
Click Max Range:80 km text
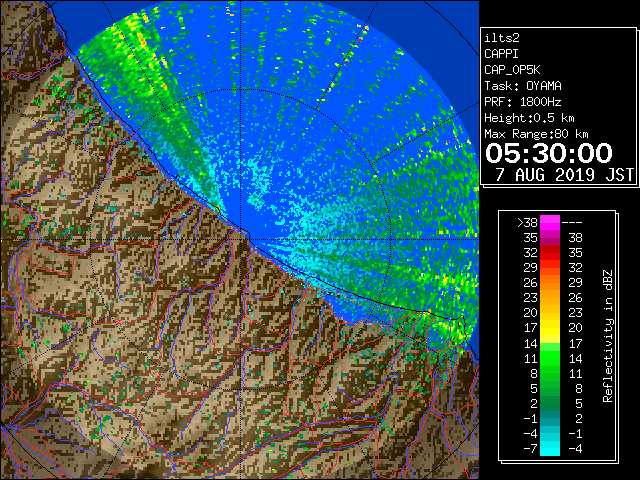(536, 134)
